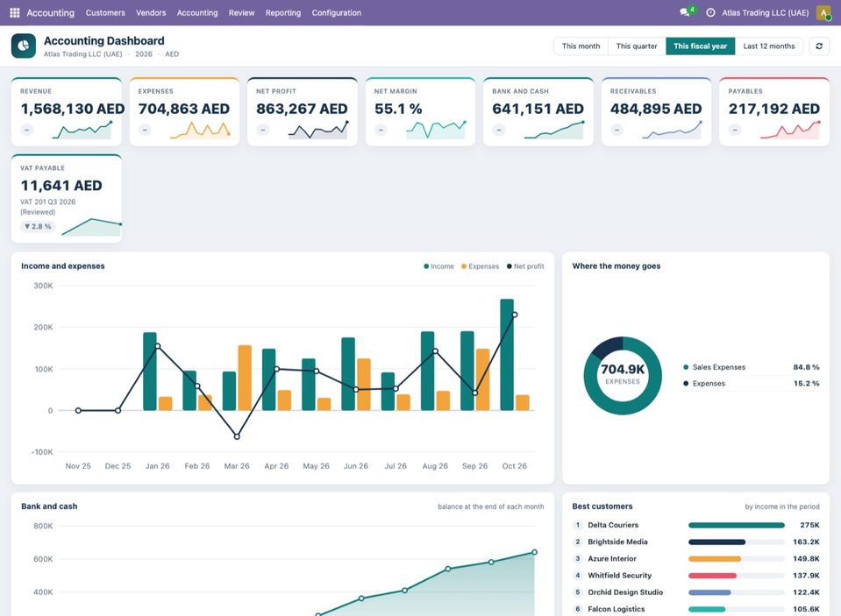Select Delta Couriers customer row

[x=695, y=526]
